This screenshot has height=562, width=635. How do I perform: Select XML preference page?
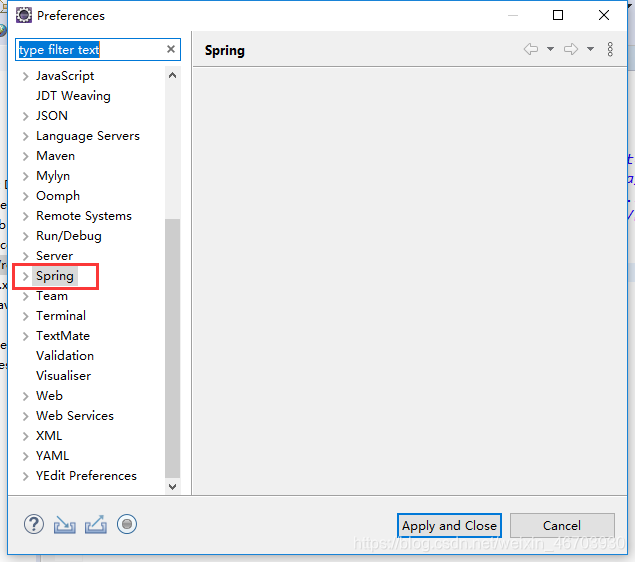[49, 436]
